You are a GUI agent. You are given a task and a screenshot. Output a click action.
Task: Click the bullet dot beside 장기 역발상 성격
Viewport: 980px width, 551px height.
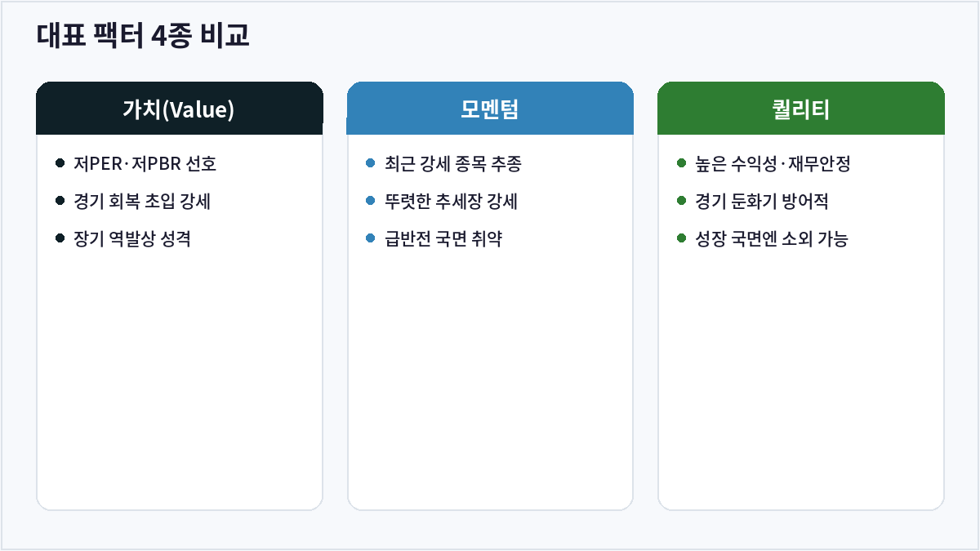pos(60,238)
